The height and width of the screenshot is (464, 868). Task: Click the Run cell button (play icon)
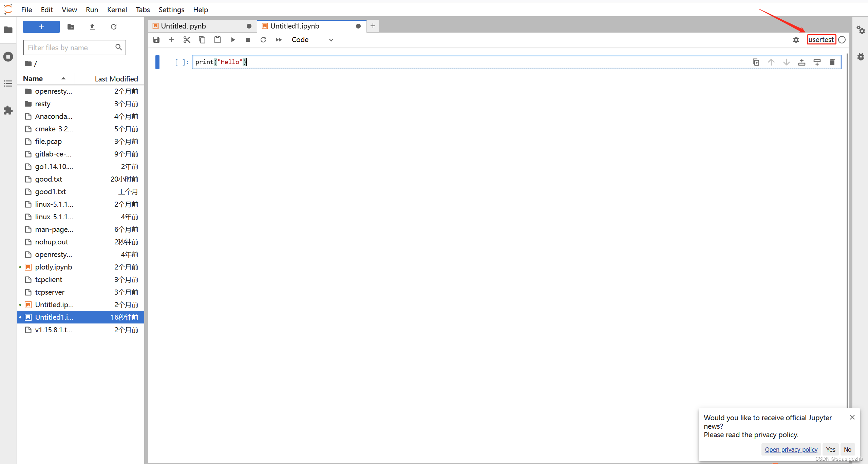[x=233, y=39]
